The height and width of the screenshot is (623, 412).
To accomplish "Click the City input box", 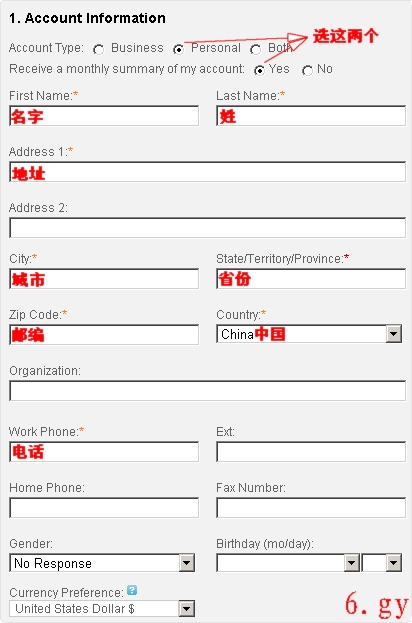I will click(104, 279).
